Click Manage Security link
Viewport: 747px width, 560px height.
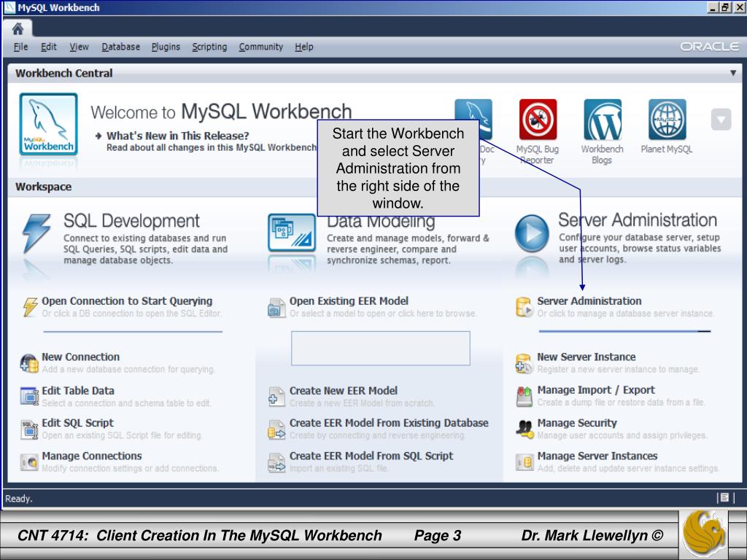tap(577, 423)
